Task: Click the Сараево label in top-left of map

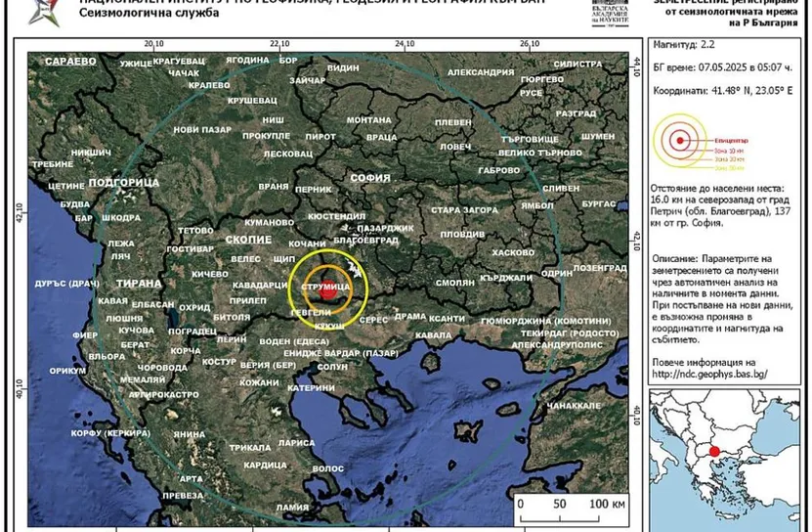Action: click(x=70, y=62)
